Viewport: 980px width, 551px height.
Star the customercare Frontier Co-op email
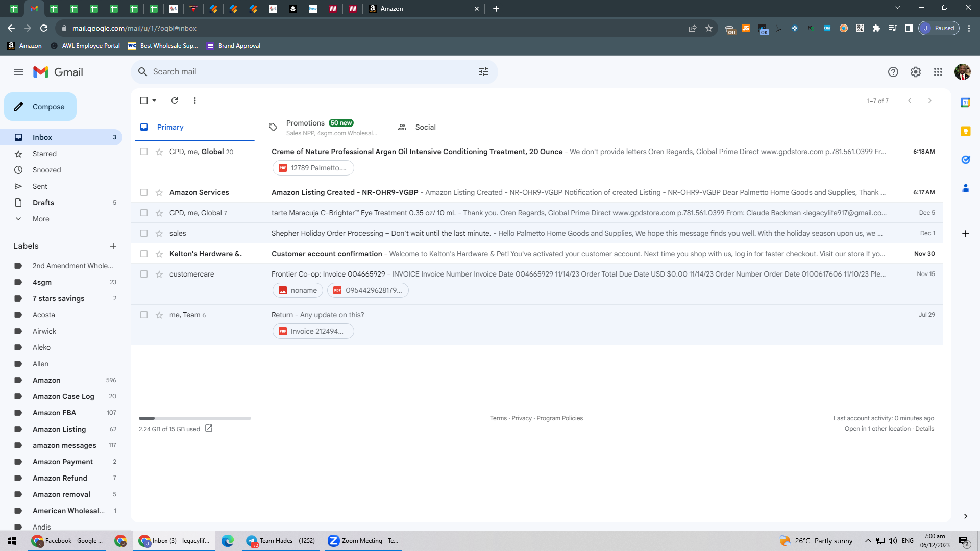(x=159, y=274)
